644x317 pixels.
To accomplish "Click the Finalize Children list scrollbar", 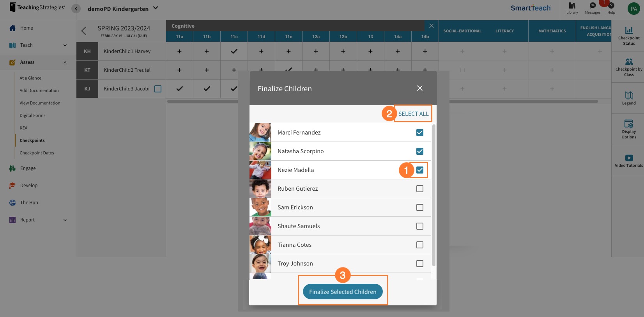I will [x=433, y=195].
